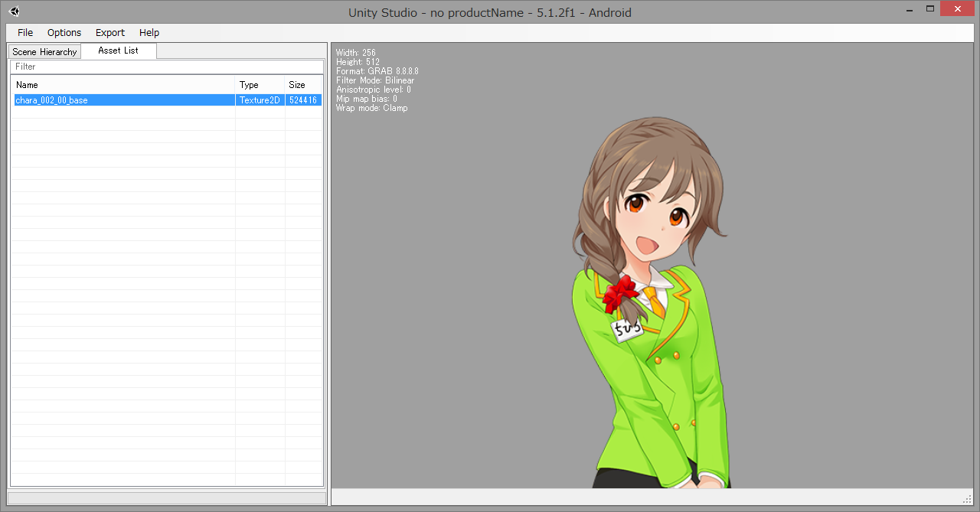Viewport: 980px width, 512px height.
Task: Sort assets by Type column header
Action: [260, 85]
